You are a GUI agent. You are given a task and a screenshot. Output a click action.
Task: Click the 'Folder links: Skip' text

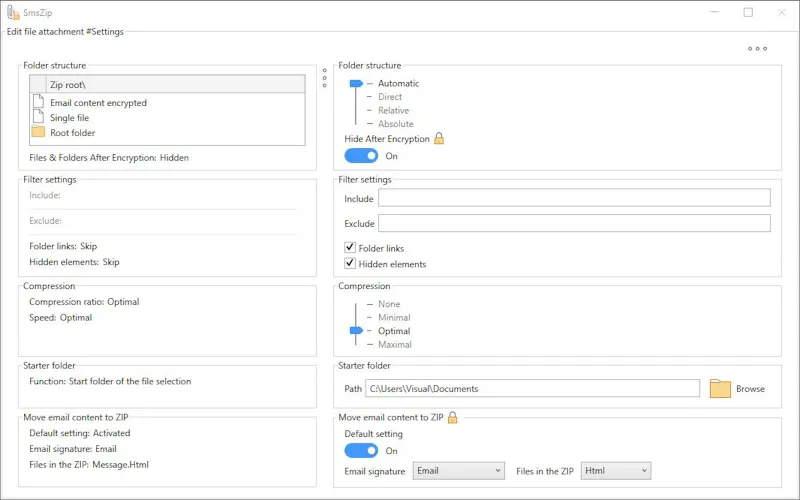[63, 246]
